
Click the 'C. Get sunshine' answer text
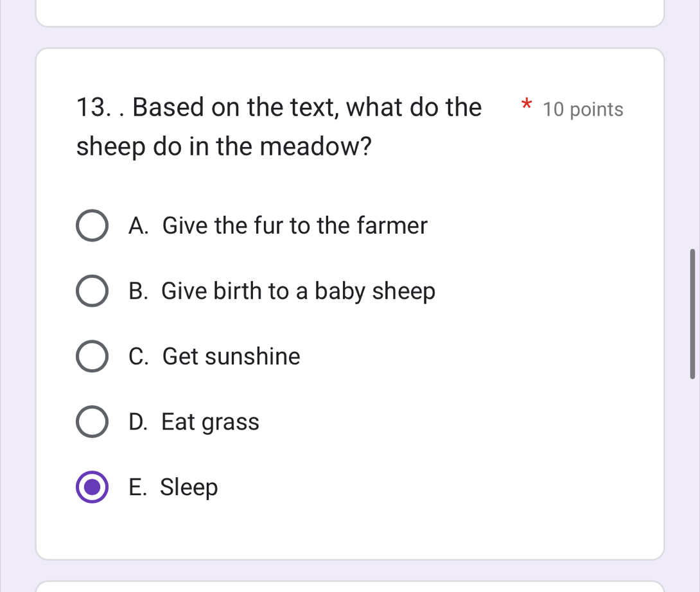tap(214, 356)
